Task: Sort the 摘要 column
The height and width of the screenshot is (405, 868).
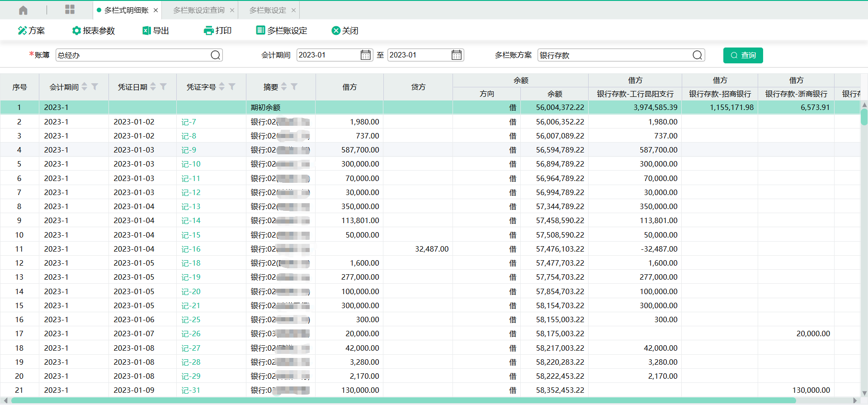Action: [284, 86]
